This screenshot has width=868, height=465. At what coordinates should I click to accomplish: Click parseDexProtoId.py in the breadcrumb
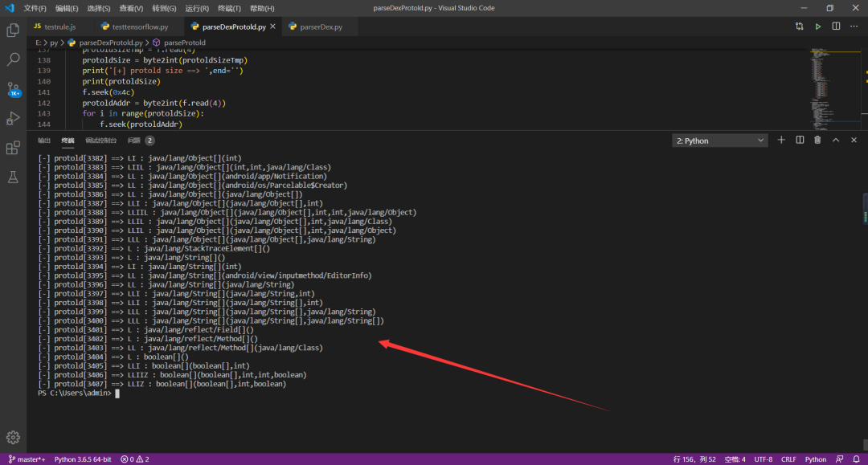tap(111, 43)
